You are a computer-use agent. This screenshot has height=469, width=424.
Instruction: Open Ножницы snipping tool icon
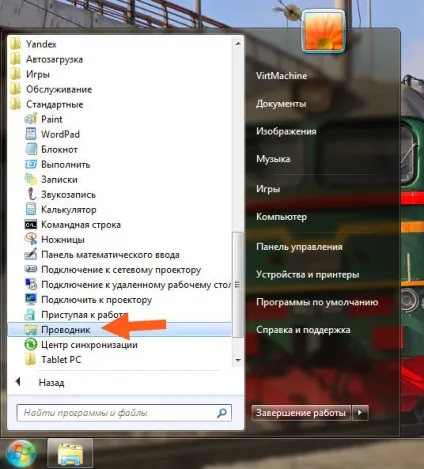point(31,239)
